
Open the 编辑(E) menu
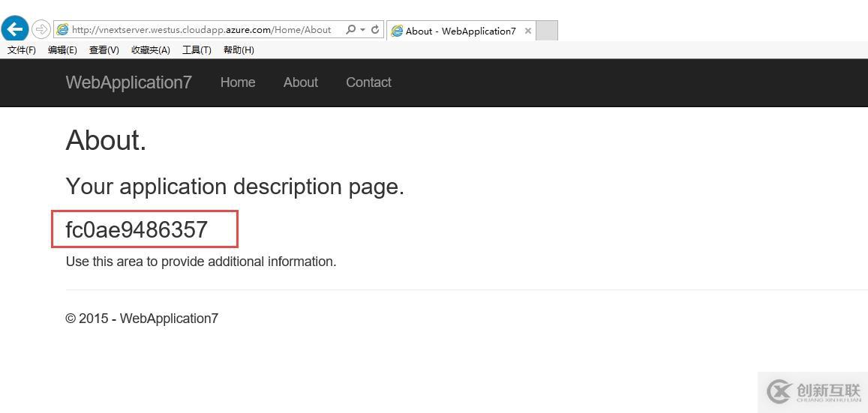pyautogui.click(x=62, y=50)
